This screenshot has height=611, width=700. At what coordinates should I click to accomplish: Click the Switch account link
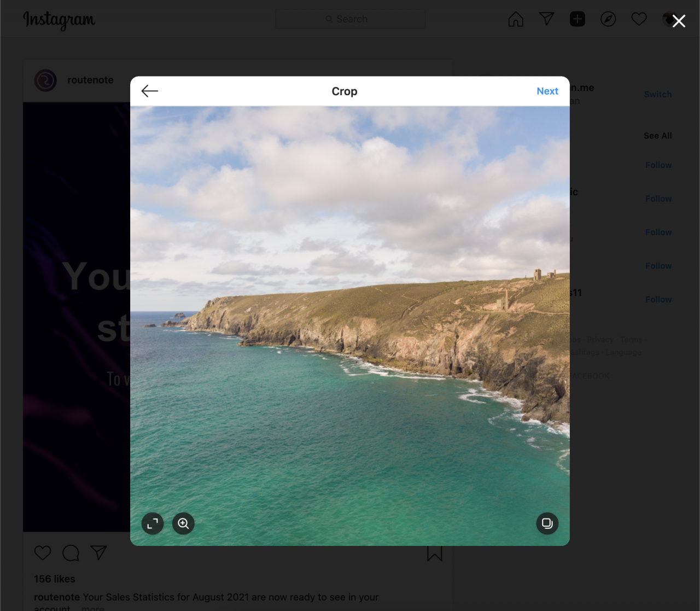pyautogui.click(x=657, y=94)
